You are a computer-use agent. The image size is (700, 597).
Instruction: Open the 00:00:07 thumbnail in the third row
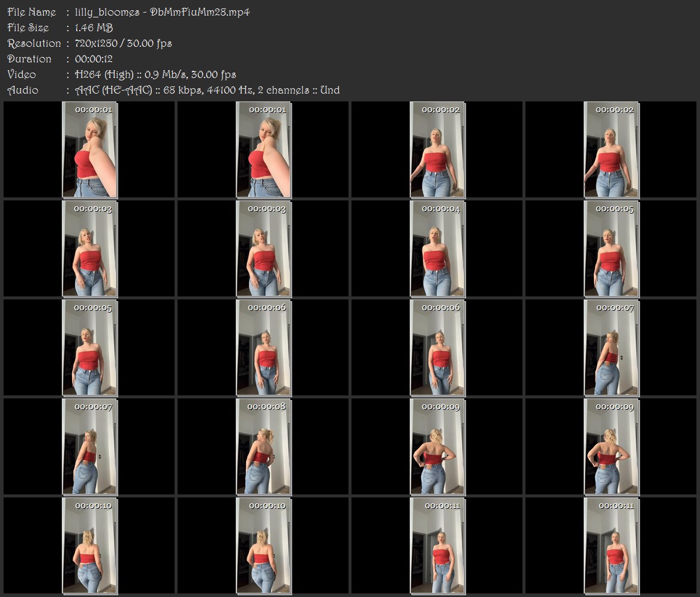click(612, 348)
